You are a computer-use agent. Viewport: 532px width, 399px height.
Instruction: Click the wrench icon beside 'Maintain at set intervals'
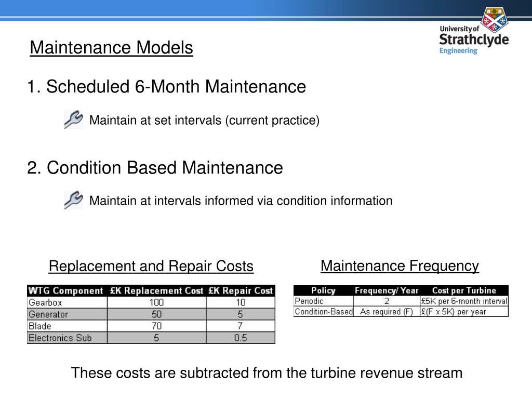[74, 119]
